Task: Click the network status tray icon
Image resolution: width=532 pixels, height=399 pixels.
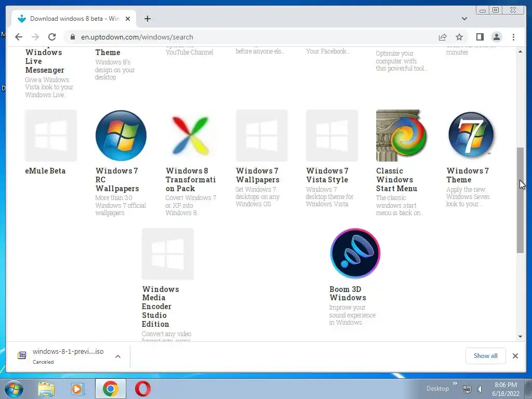Action: pyautogui.click(x=467, y=390)
